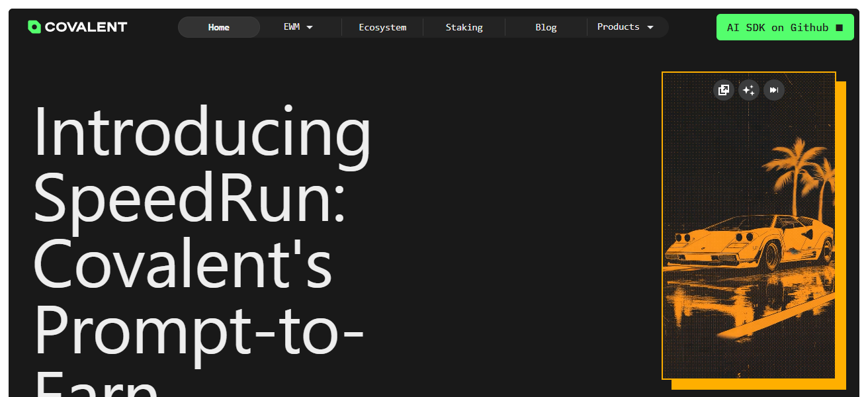Viewport: 868px width, 397px height.
Task: Click the square icon in Github button
Action: click(x=839, y=28)
